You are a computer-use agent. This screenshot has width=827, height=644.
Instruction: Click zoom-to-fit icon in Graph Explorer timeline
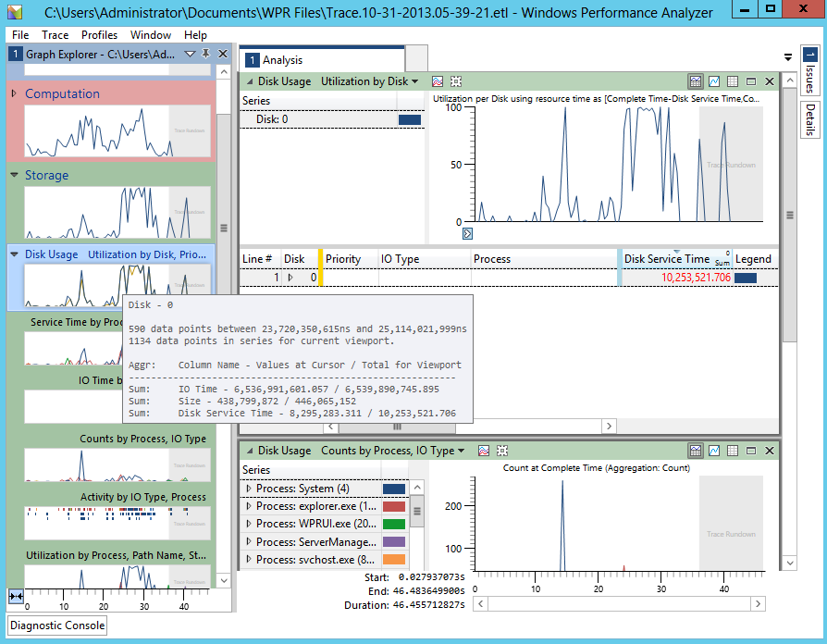[16, 597]
